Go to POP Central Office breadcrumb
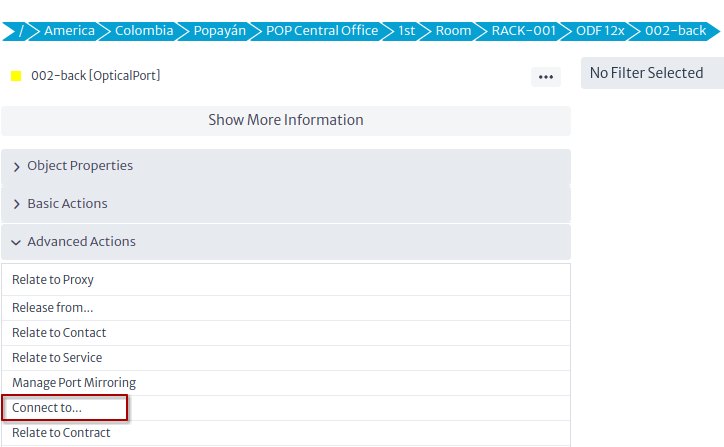This screenshot has height=447, width=724. click(322, 31)
